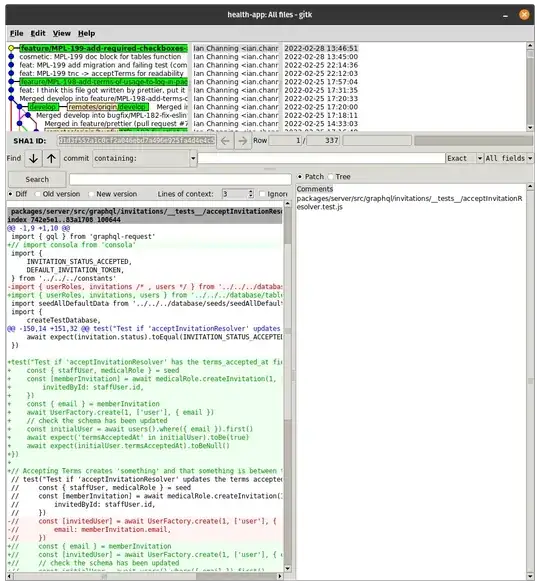540x586 pixels.
Task: Click the Comments entry in file list
Action: 315,189
